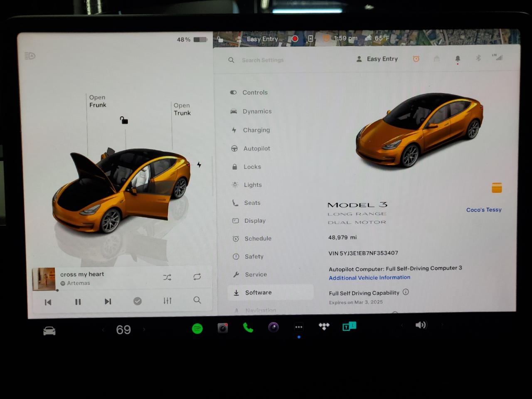Select the Software menu item
This screenshot has height=399, width=532.
(271, 292)
